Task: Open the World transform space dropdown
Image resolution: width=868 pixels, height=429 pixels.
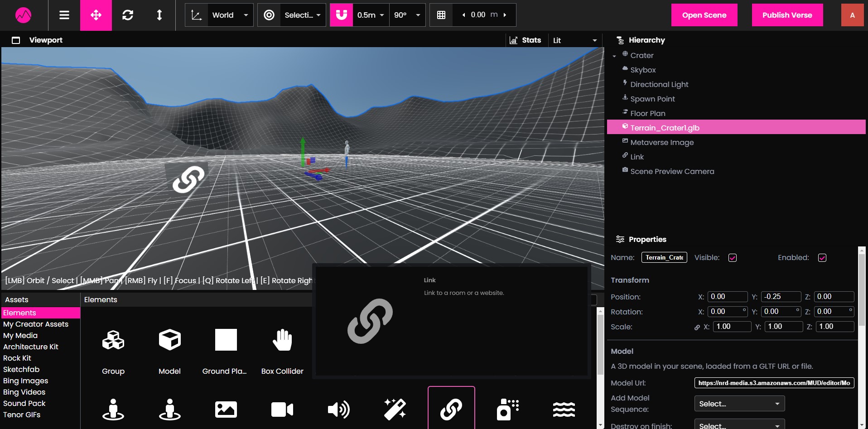Action: [230, 15]
